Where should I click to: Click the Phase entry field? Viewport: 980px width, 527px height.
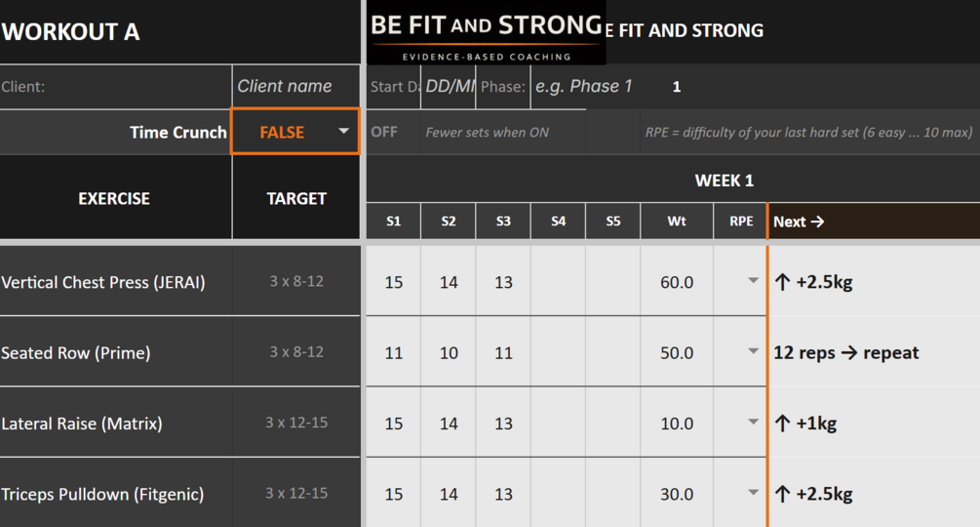tap(583, 87)
